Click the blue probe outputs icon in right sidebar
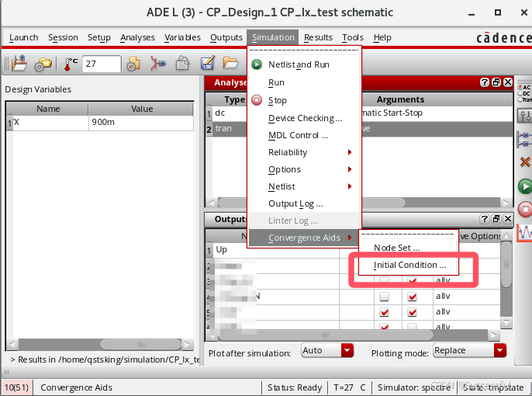Viewport: 532px width, 396px height. 524,139
